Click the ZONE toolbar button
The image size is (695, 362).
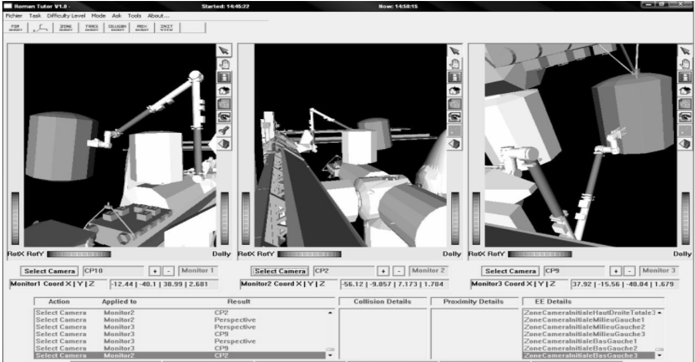click(x=66, y=27)
